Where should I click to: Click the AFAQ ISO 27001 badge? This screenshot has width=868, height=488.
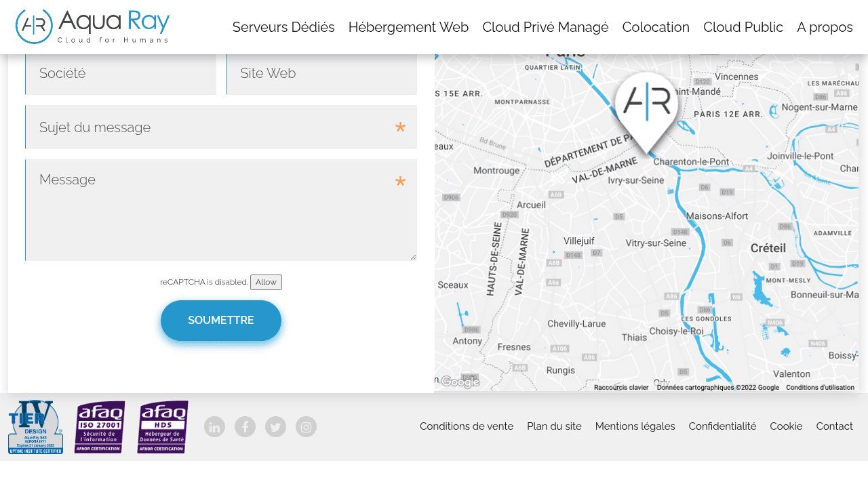pos(100,427)
